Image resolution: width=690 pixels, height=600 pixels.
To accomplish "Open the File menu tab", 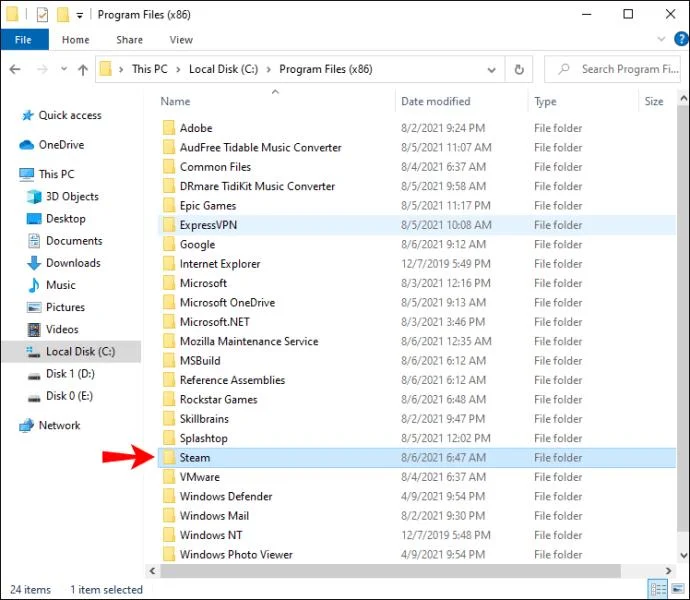I will 23,40.
